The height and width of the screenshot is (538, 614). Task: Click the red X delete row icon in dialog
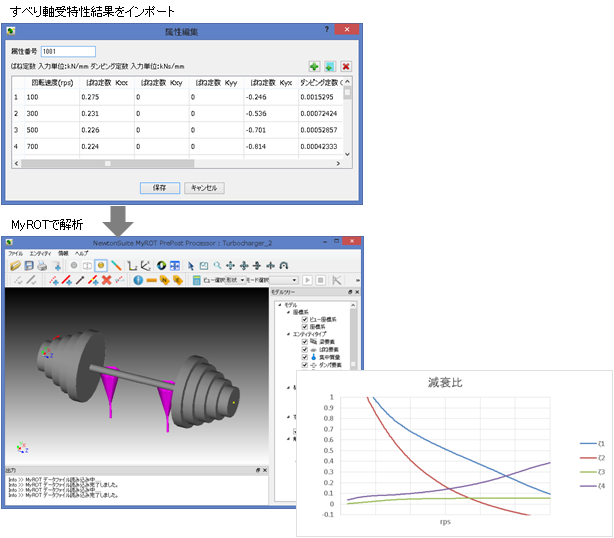click(x=346, y=67)
